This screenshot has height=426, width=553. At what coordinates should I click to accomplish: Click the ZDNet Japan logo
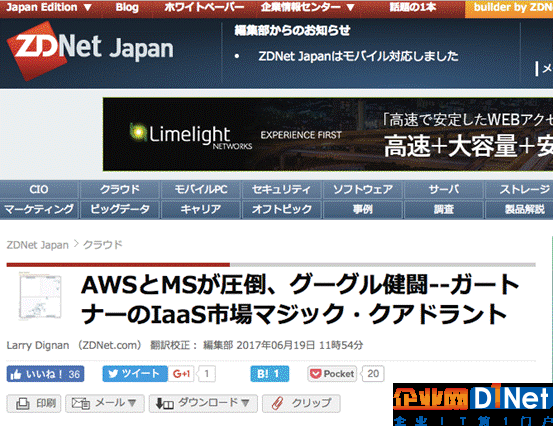pyautogui.click(x=90, y=50)
